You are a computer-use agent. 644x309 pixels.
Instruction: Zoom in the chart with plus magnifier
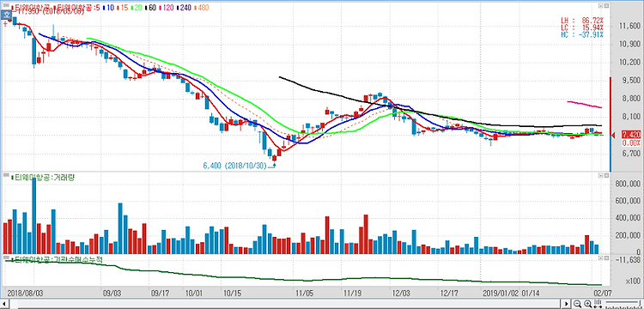tap(587, 304)
